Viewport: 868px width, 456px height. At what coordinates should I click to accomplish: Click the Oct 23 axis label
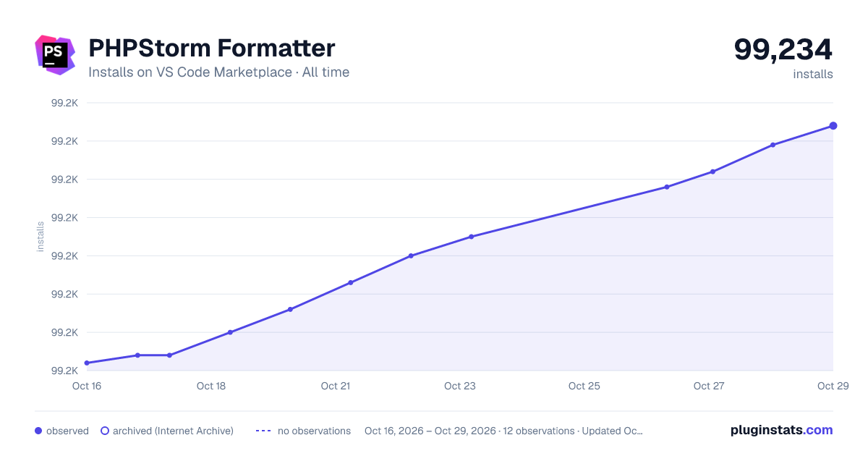tap(460, 386)
